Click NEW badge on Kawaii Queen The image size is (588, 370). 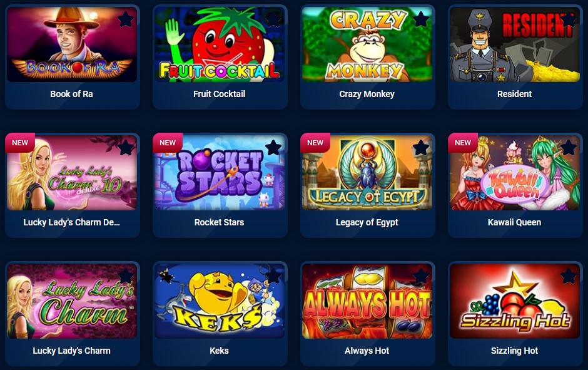pyautogui.click(x=463, y=143)
